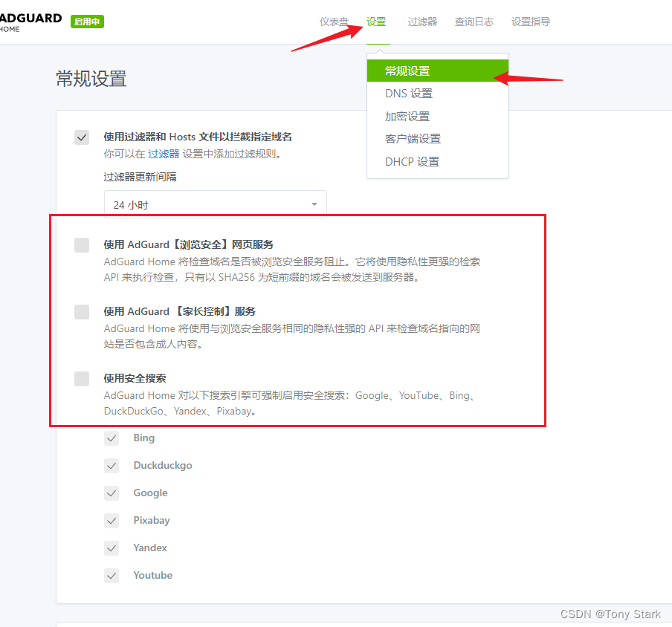The image size is (672, 627).
Task: Click 使用 AdGuard【浏览安全】网页服务 label
Action: click(189, 244)
